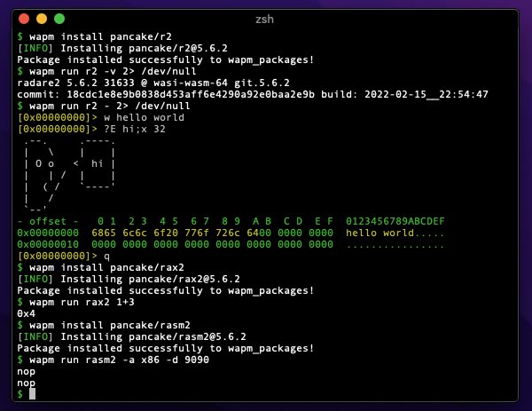
Task: Click the zsh window title
Action: 264,19
